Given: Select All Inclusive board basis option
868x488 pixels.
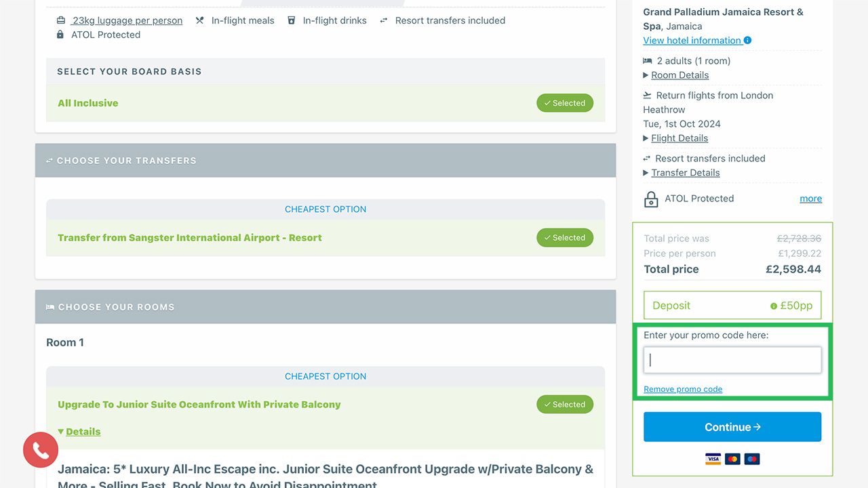Looking at the screenshot, I should point(325,103).
